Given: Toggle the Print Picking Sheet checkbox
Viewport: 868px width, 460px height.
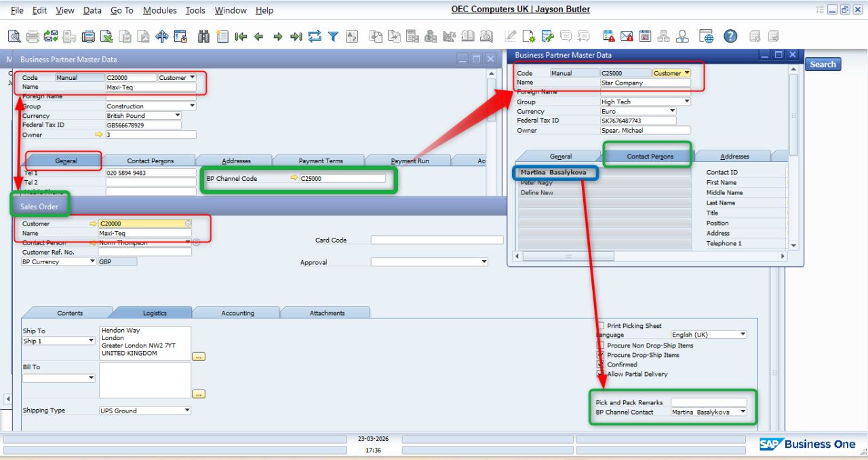Looking at the screenshot, I should 600,326.
